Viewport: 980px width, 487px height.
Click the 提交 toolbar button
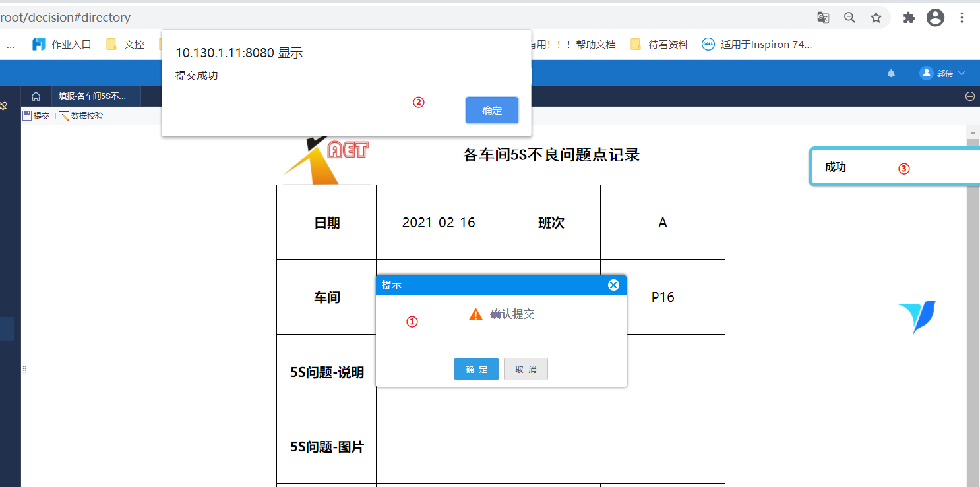tap(36, 115)
